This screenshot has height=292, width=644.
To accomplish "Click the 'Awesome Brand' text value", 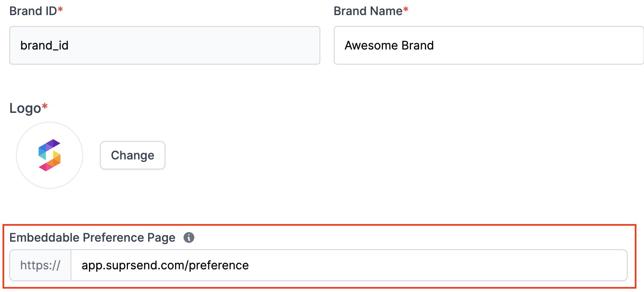I will [x=389, y=45].
